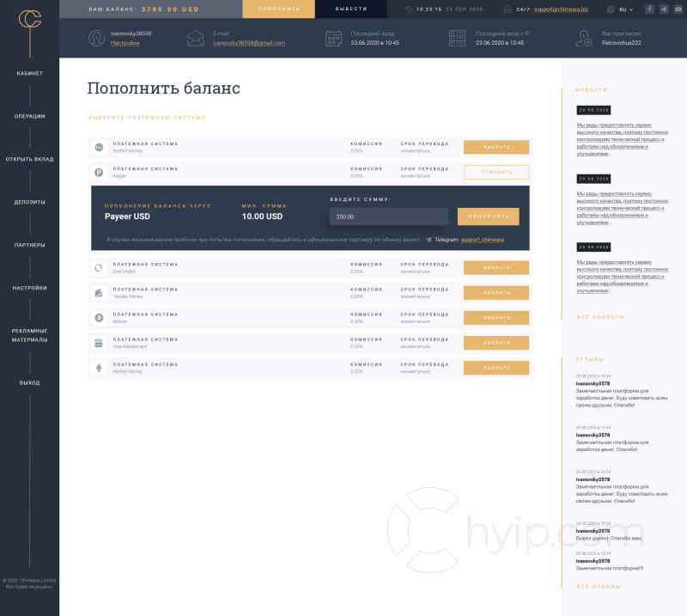Screen dimensions: 687x616
Task: Click the Отзывы section heading
Action: (590, 359)
